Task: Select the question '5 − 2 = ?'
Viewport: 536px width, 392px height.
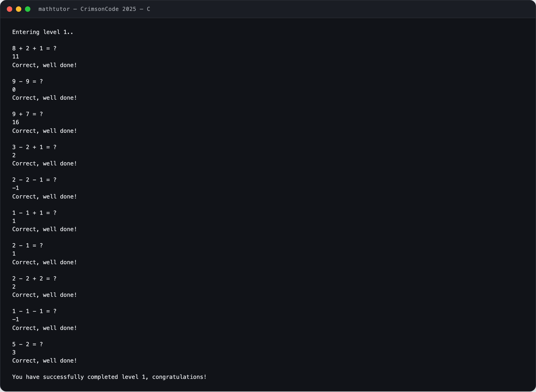Action: point(27,344)
